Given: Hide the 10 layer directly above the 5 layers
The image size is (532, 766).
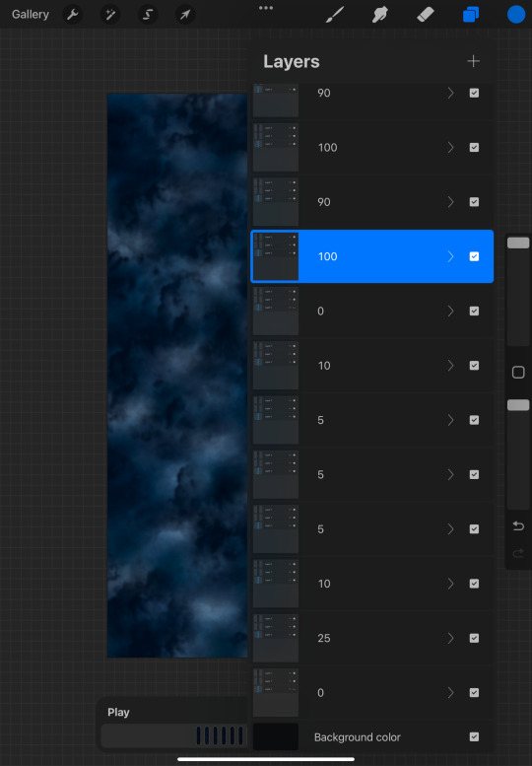Looking at the screenshot, I should point(474,366).
